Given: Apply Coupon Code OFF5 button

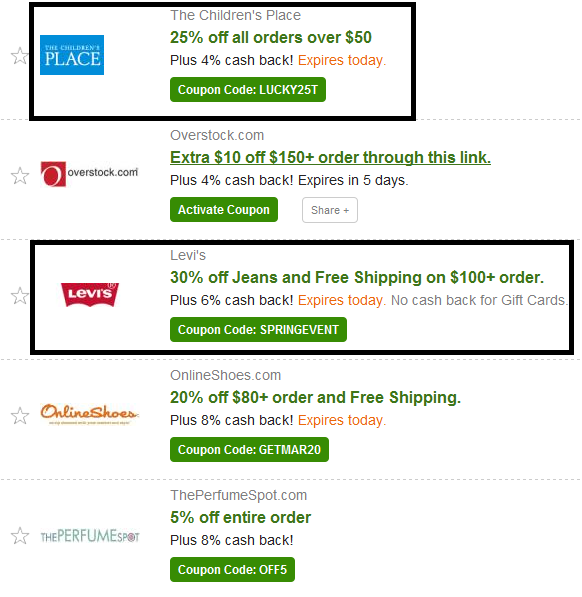Looking at the screenshot, I should click(x=232, y=569).
